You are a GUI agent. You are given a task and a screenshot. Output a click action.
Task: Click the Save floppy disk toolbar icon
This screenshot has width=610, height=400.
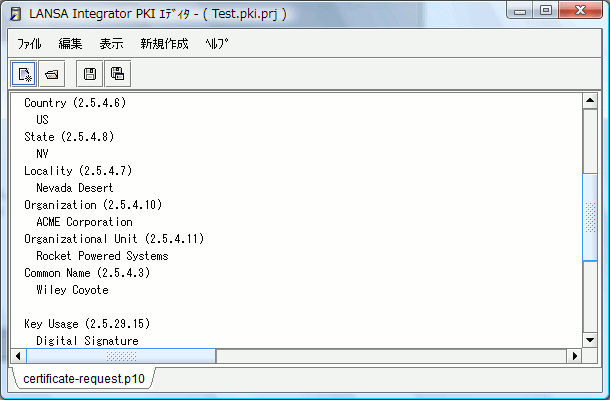(90, 74)
